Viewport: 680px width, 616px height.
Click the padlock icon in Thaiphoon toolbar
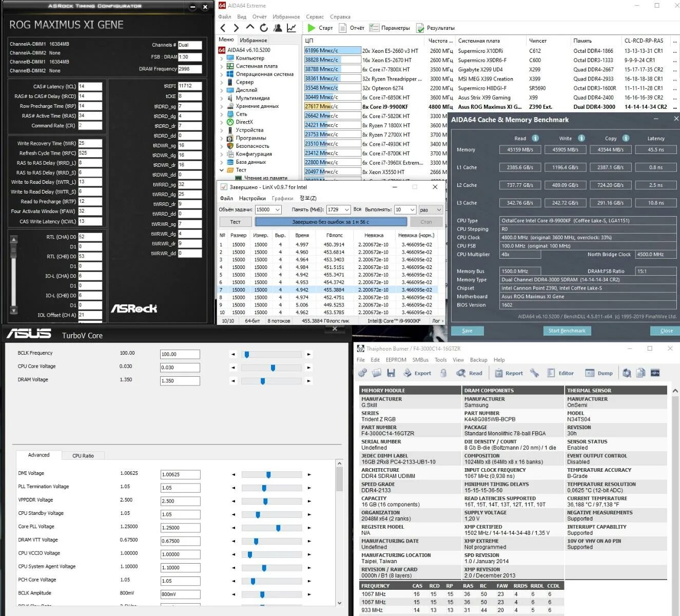(443, 373)
